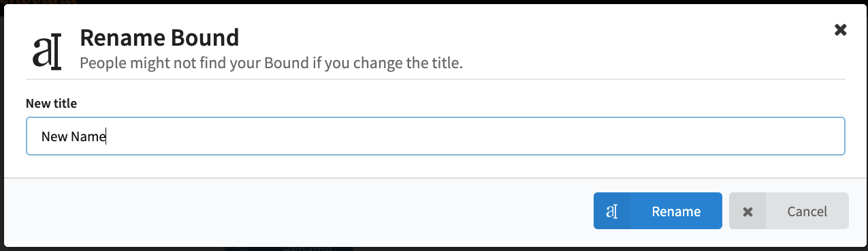This screenshot has height=251, width=868.
Task: Confirm with the blue Rename button label
Action: click(x=676, y=211)
